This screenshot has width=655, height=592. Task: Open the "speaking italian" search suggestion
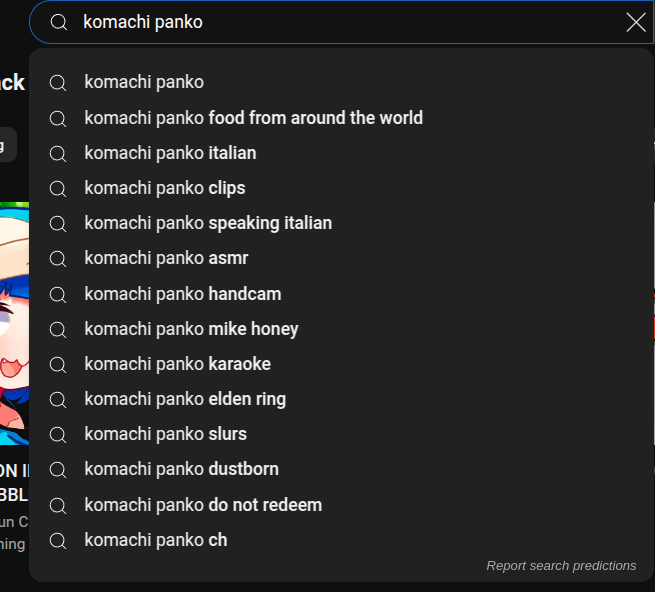click(208, 223)
